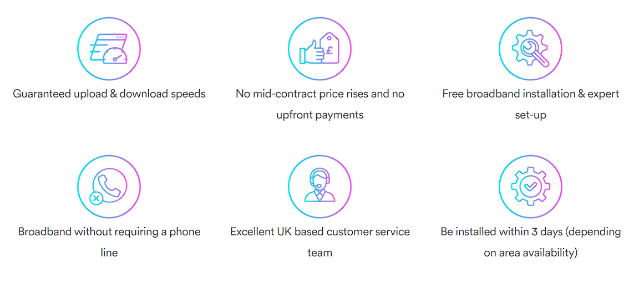The image size is (644, 283).
Task: Select the customer service agent headset icon
Action: (320, 187)
